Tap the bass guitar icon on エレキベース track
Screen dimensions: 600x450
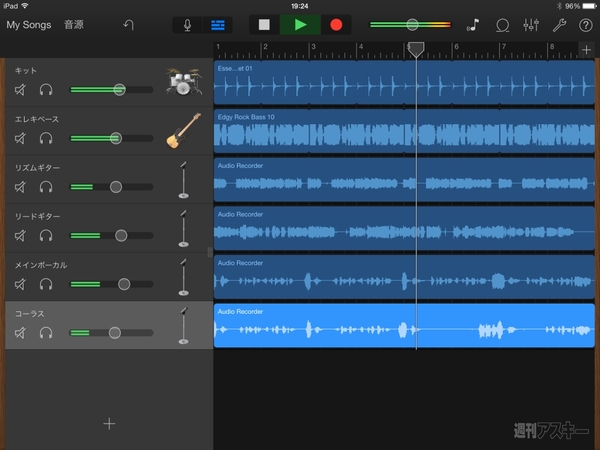tap(182, 130)
